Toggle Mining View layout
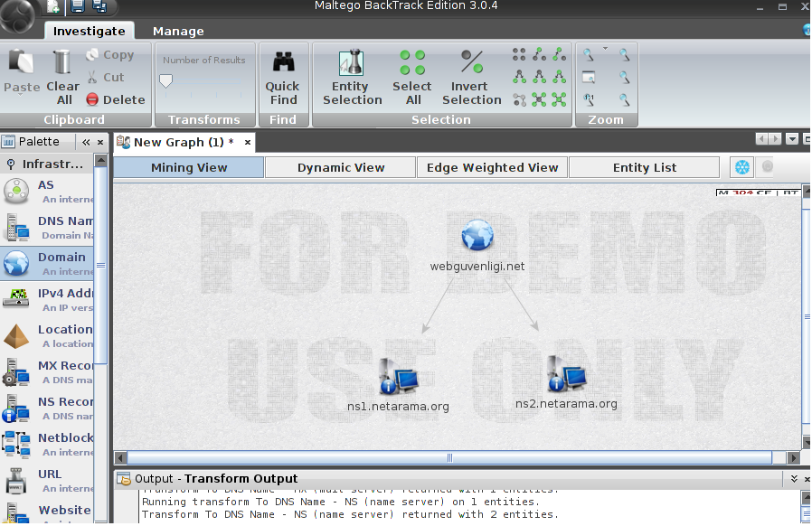The height and width of the screenshot is (526, 812). tap(189, 167)
